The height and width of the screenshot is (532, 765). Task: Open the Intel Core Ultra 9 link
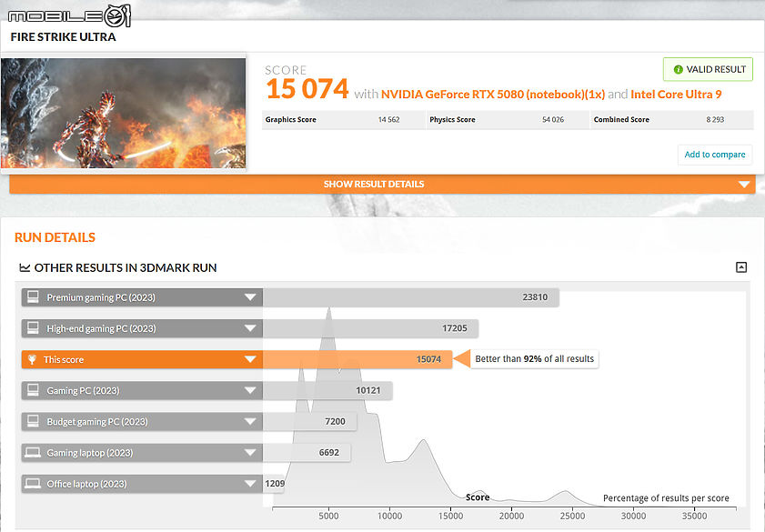coord(676,94)
